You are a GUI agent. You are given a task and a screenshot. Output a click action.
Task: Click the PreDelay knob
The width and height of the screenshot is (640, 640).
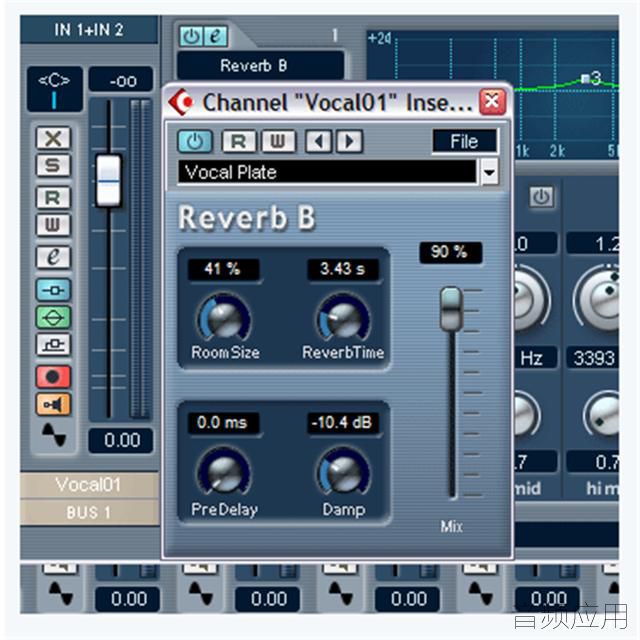224,472
